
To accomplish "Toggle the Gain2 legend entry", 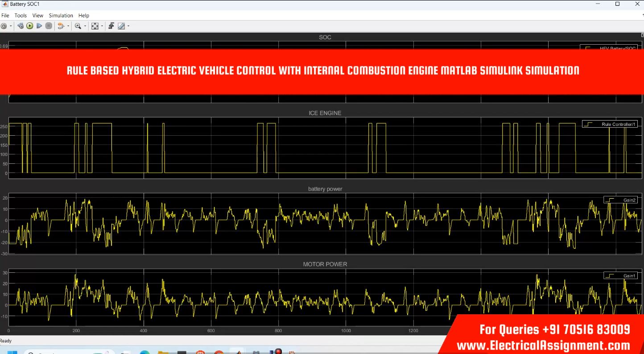I will click(x=620, y=200).
